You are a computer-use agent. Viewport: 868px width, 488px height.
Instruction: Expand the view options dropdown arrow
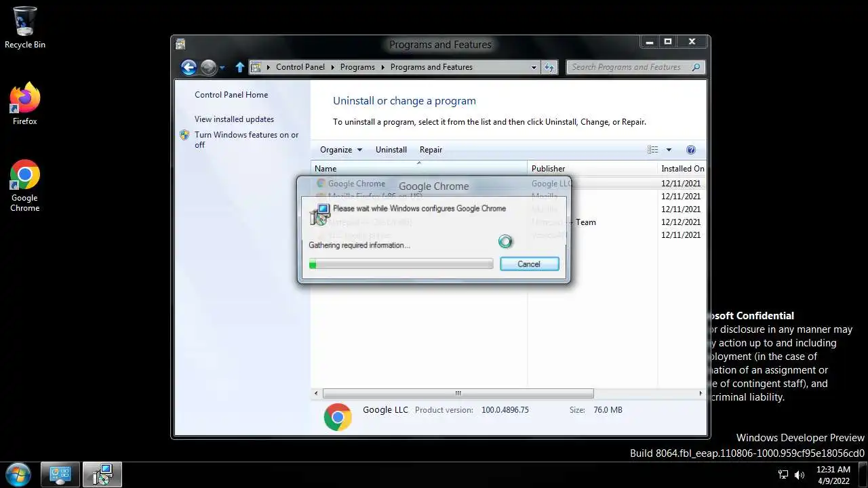click(x=669, y=150)
